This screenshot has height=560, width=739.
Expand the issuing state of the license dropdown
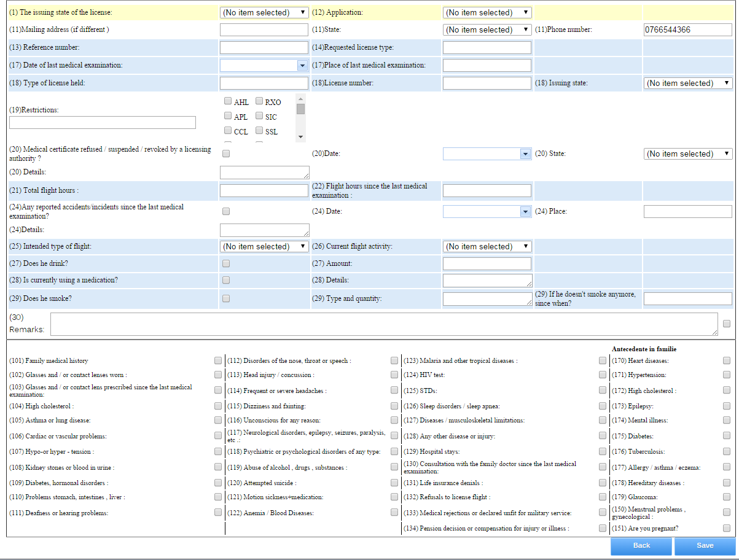click(264, 12)
